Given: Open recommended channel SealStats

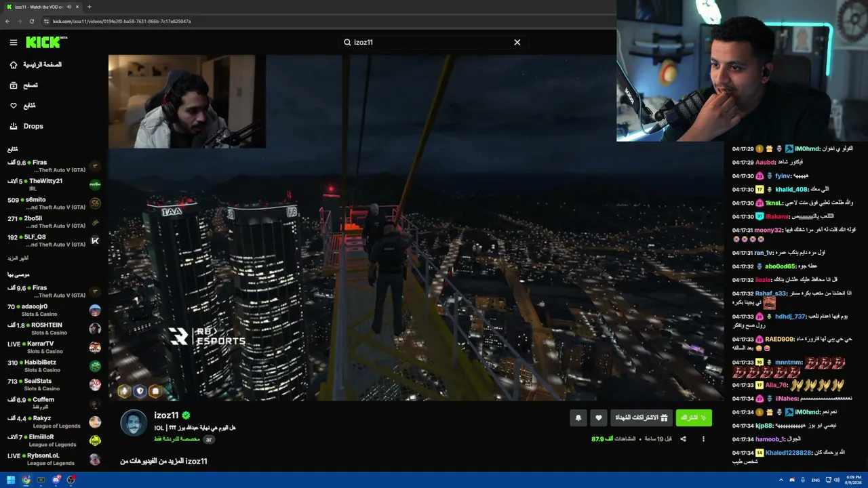Looking at the screenshot, I should [x=54, y=384].
